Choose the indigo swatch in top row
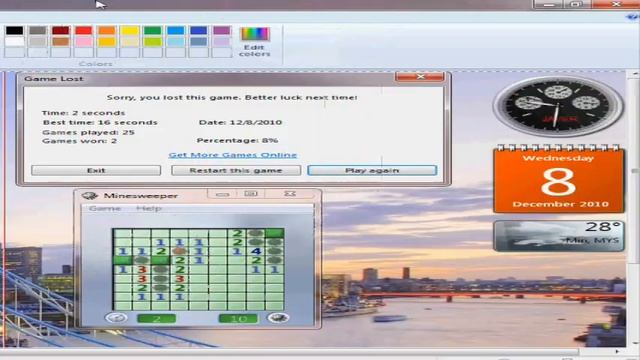Viewport: 640px width, 360px height. (198, 31)
